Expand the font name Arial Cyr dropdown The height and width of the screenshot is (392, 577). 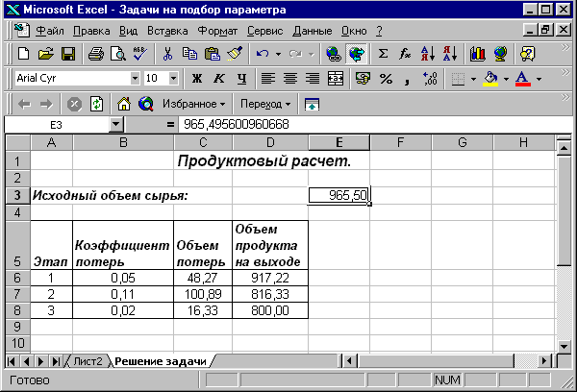135,78
